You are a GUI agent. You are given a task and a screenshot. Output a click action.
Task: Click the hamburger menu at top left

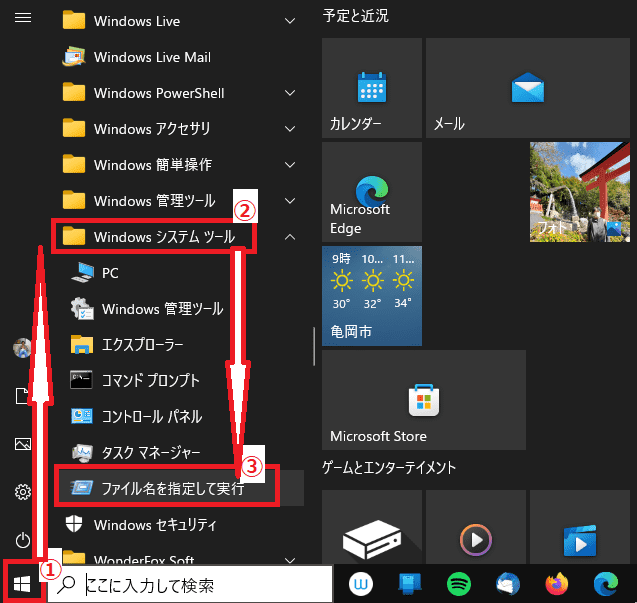(x=22, y=18)
